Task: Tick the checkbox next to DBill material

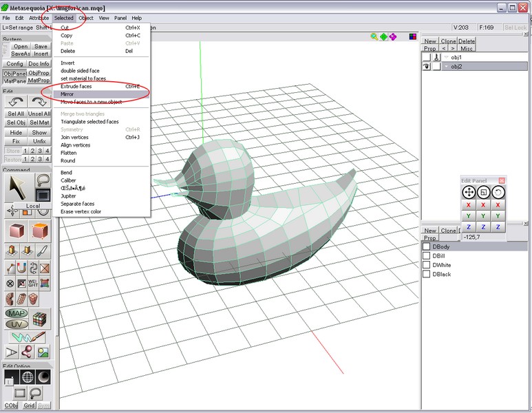Action: (x=427, y=255)
